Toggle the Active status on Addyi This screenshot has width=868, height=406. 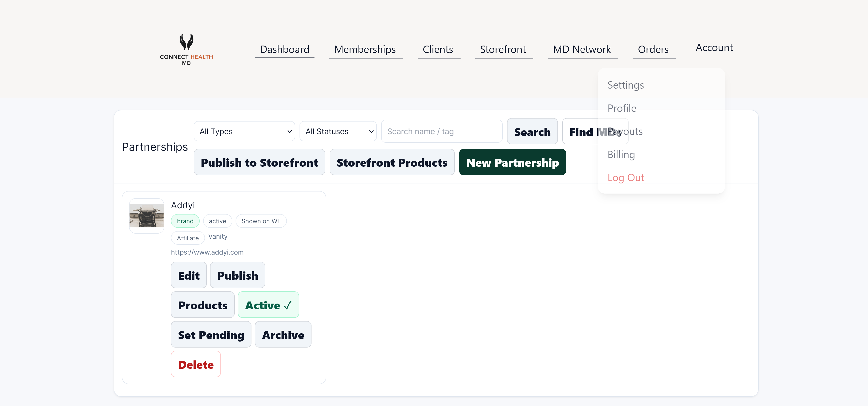[268, 304]
